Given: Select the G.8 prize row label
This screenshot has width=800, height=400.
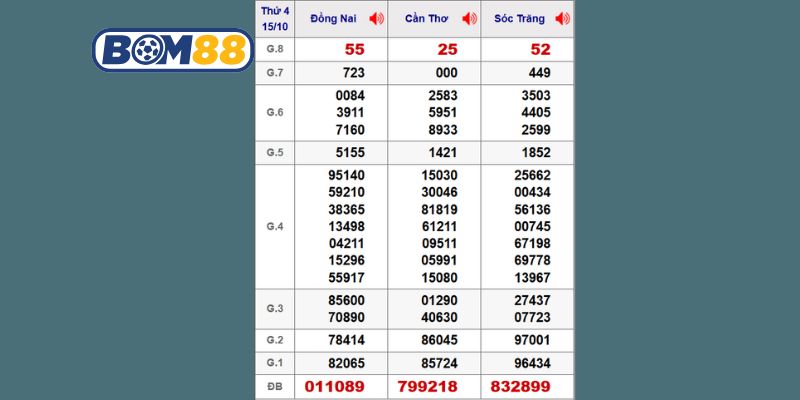Looking at the screenshot, I should (x=275, y=49).
